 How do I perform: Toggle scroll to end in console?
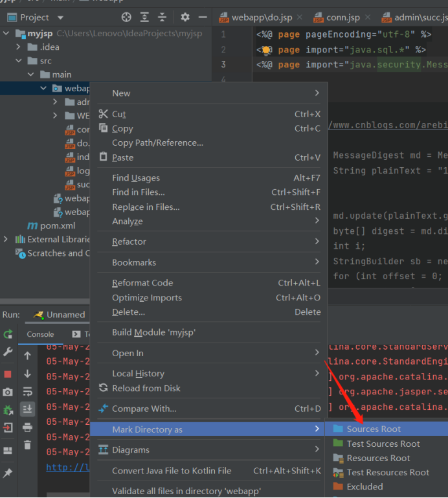point(27,409)
